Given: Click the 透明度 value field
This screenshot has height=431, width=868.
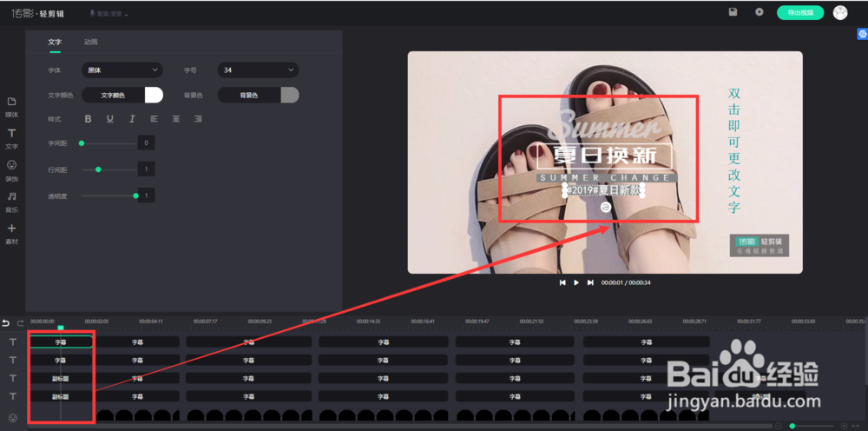Looking at the screenshot, I should (x=146, y=196).
